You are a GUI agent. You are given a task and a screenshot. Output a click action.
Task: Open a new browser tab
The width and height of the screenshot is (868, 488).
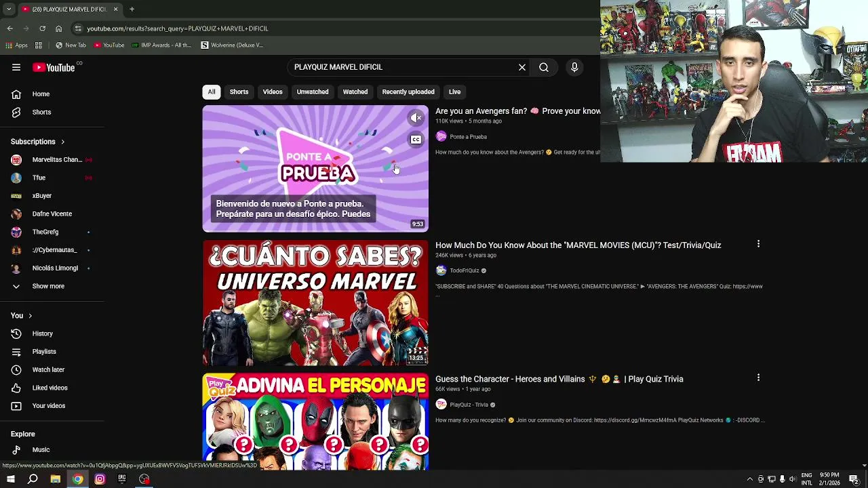pos(132,9)
